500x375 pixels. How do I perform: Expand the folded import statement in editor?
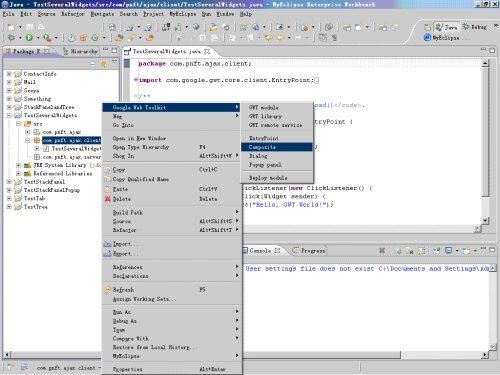pyautogui.click(x=136, y=80)
